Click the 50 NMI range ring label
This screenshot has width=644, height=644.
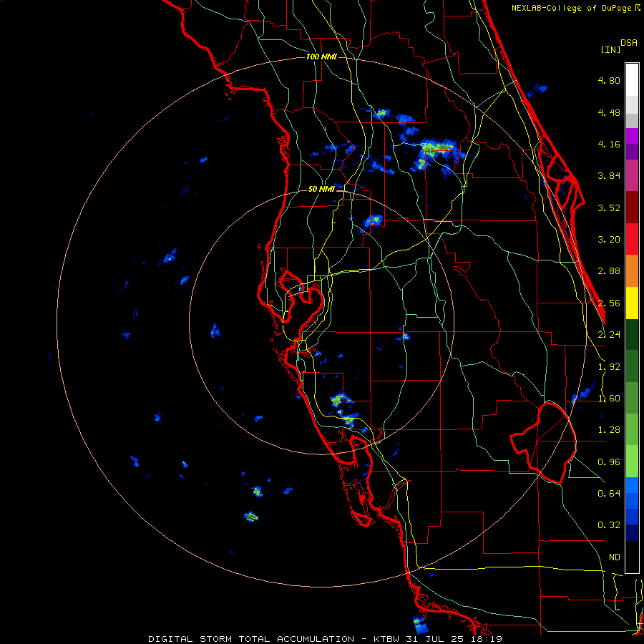(x=321, y=190)
